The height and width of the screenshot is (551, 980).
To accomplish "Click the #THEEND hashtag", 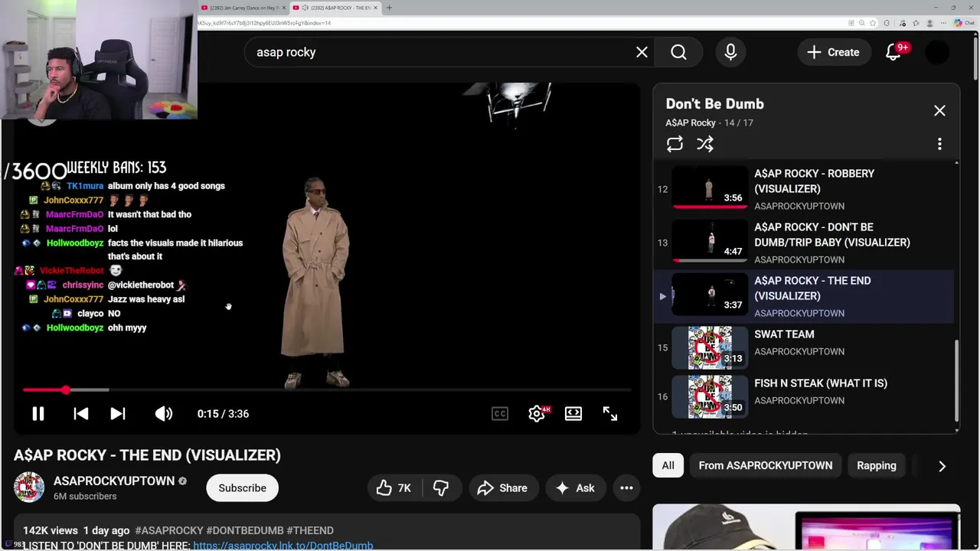I will (x=310, y=530).
